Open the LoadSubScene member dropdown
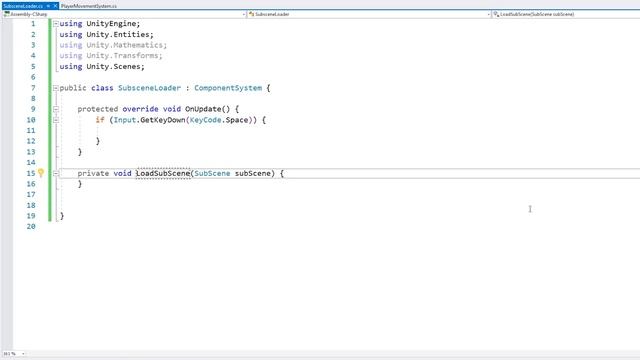640x360 pixels. [x=566, y=14]
